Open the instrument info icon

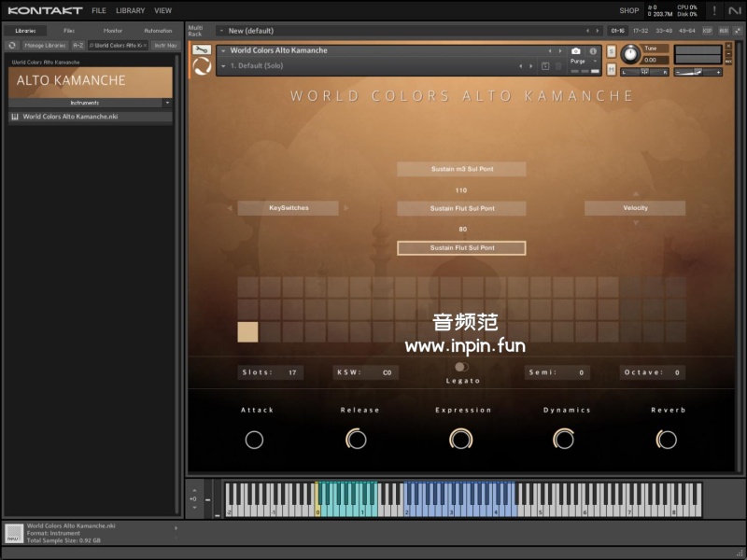click(x=592, y=50)
